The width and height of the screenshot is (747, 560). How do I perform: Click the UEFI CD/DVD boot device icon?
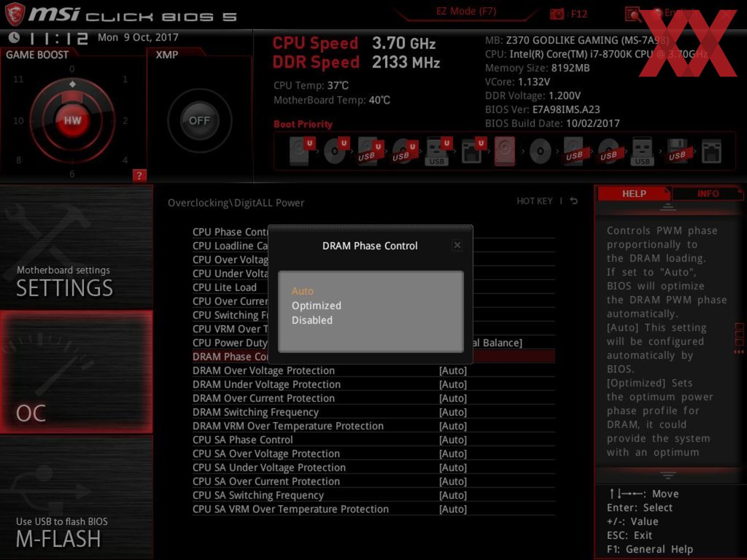tap(335, 151)
